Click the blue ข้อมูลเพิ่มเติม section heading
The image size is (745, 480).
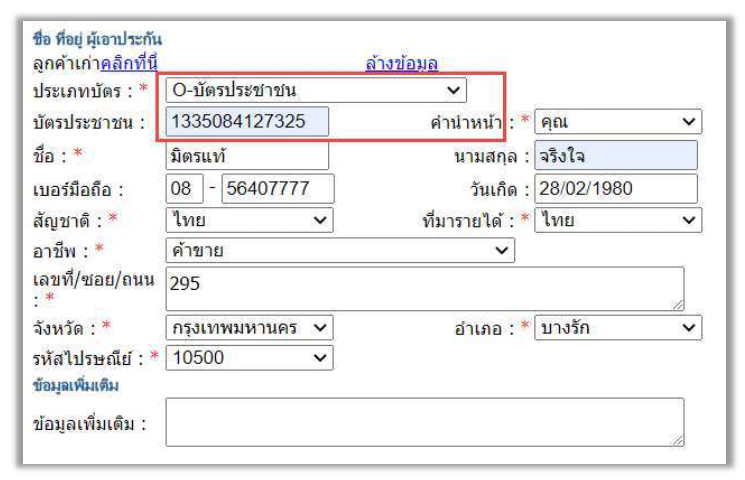(x=76, y=385)
